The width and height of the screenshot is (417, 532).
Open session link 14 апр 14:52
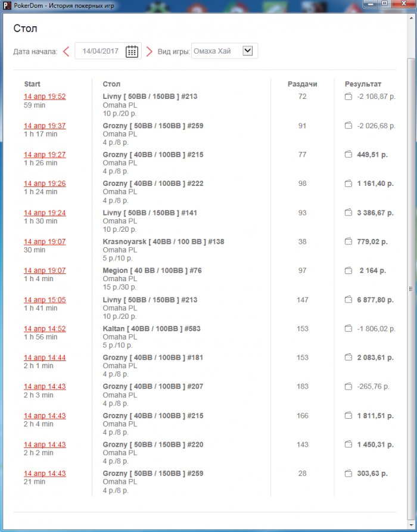[45, 329]
